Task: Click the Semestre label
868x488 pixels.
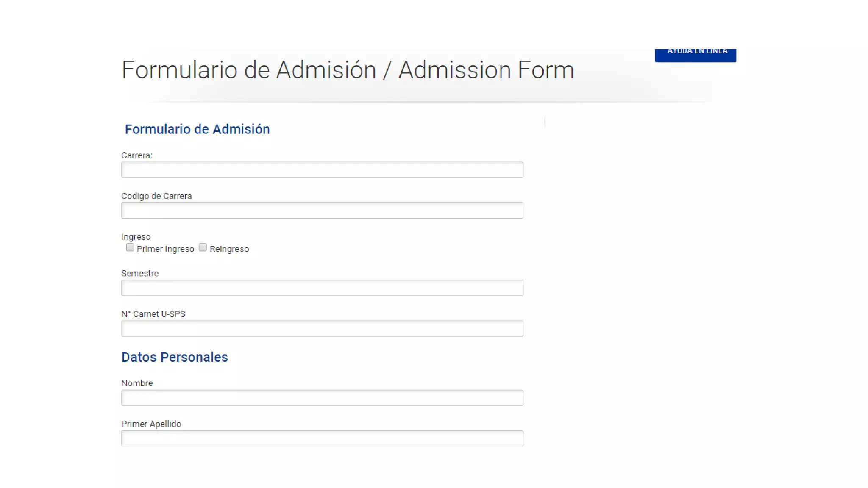Action: tap(140, 274)
